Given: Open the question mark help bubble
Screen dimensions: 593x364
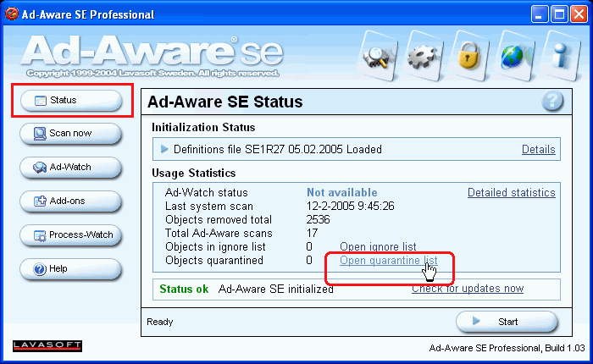Looking at the screenshot, I should pos(552,102).
